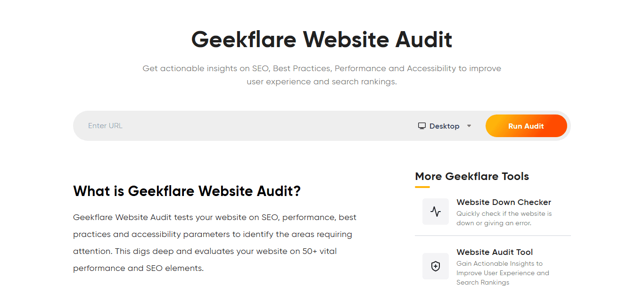This screenshot has height=286, width=644.
Task: Click the Geekflare Website Audit main title
Action: pyautogui.click(x=322, y=39)
